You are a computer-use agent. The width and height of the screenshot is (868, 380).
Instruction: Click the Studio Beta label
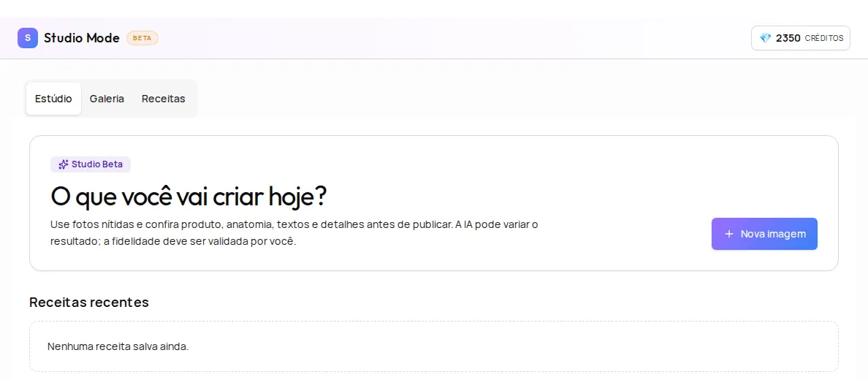91,164
